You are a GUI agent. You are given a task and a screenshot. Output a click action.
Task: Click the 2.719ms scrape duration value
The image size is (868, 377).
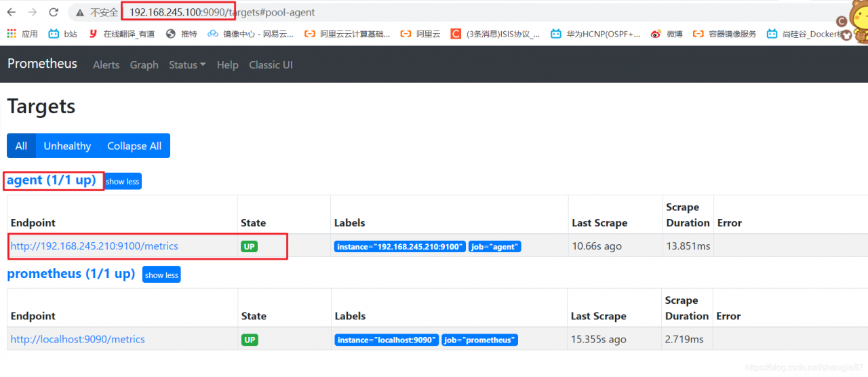click(684, 339)
